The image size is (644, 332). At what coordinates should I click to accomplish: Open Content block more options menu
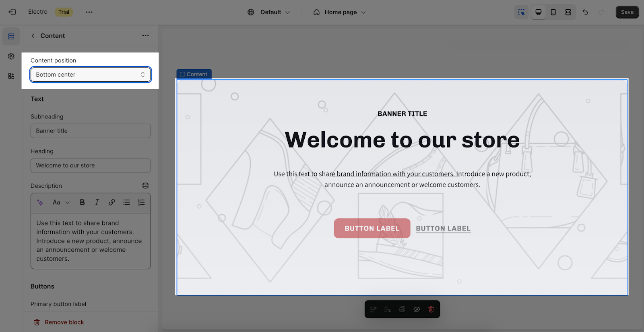145,35
